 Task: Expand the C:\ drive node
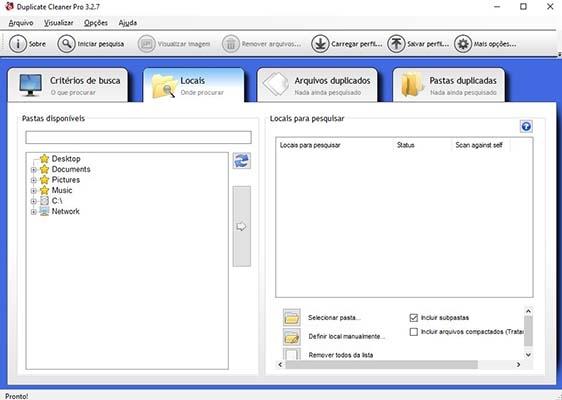[x=33, y=201]
